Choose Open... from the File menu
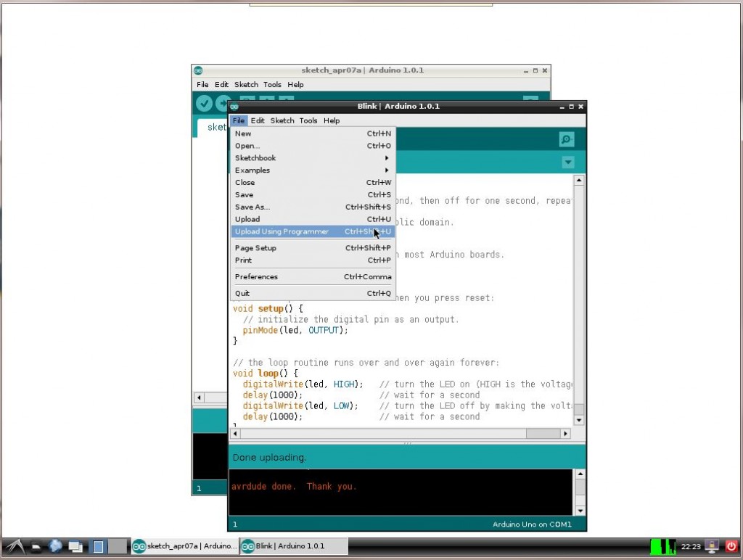743x560 pixels. pos(312,146)
